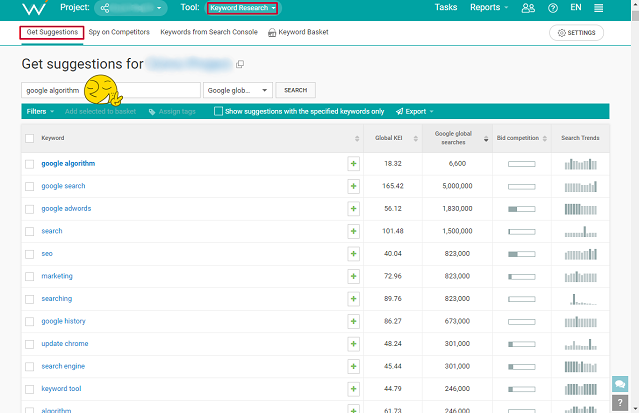Sort by Bid competition arrows

(x=544, y=139)
